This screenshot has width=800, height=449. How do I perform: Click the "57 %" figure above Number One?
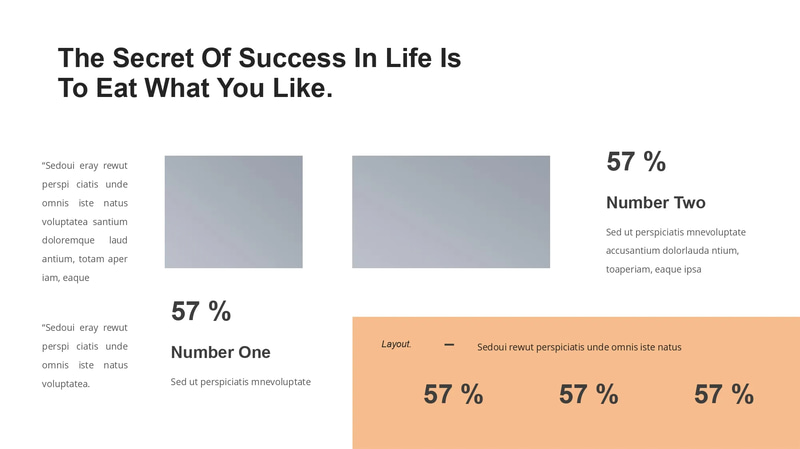tap(201, 311)
